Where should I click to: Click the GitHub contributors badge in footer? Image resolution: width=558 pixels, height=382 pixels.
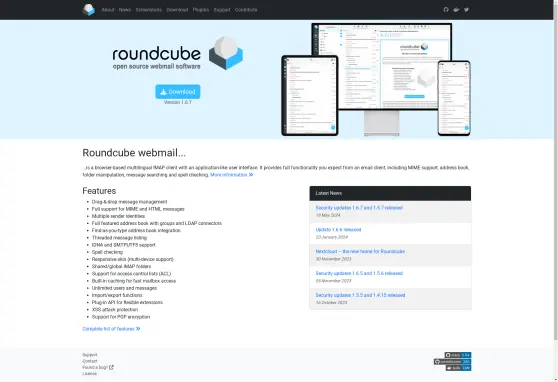click(x=452, y=361)
